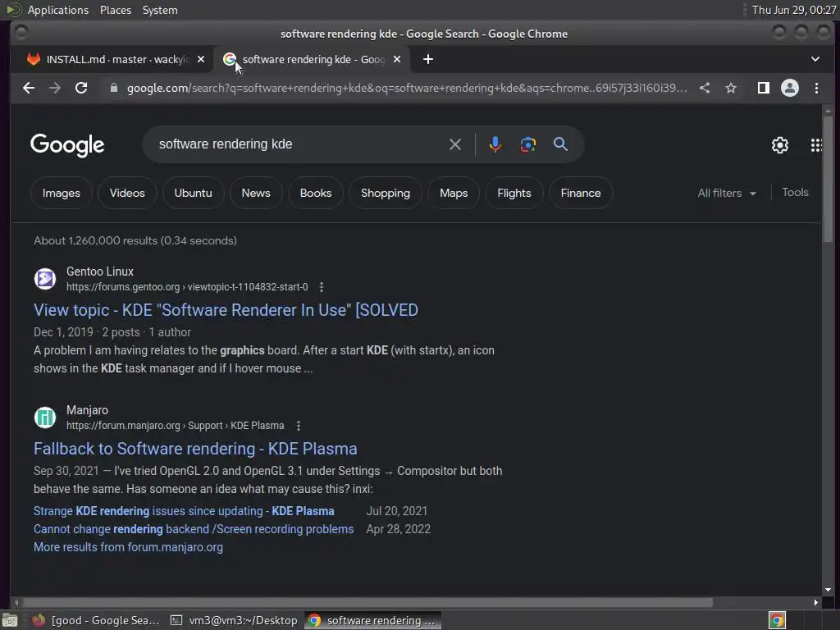Image resolution: width=840 pixels, height=630 pixels.
Task: Apply the Ubuntu filter chip
Action: (193, 193)
